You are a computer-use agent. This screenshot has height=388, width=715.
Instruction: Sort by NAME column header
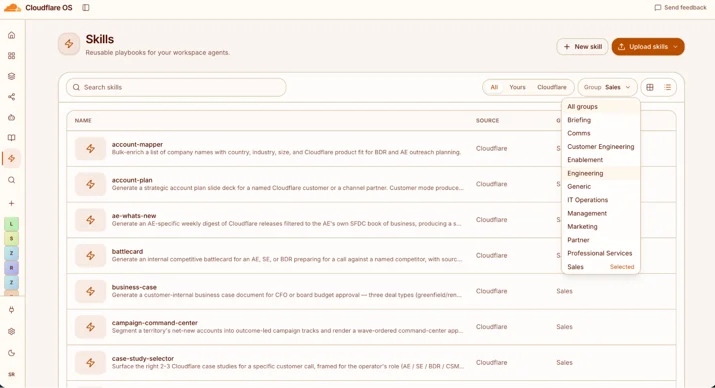83,120
